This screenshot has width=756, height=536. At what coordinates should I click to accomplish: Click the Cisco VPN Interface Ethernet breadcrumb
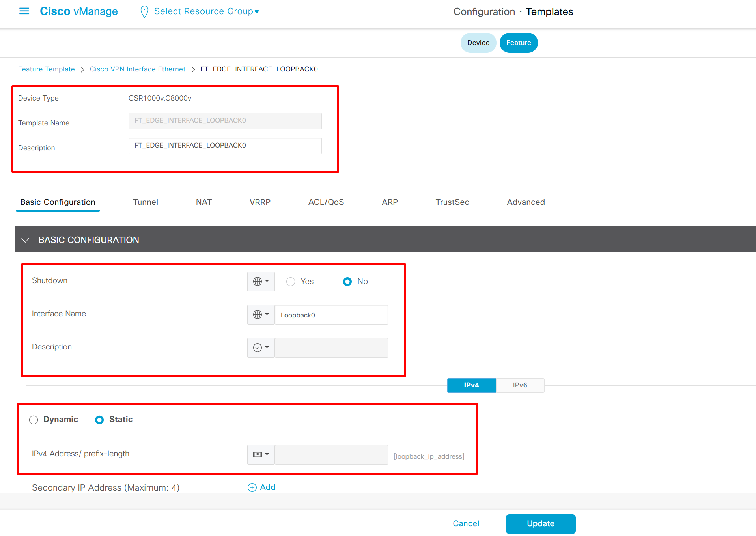(x=137, y=69)
